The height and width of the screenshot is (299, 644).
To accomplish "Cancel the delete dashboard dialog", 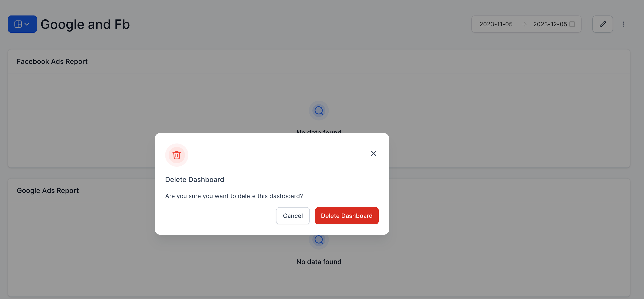I will click(293, 216).
